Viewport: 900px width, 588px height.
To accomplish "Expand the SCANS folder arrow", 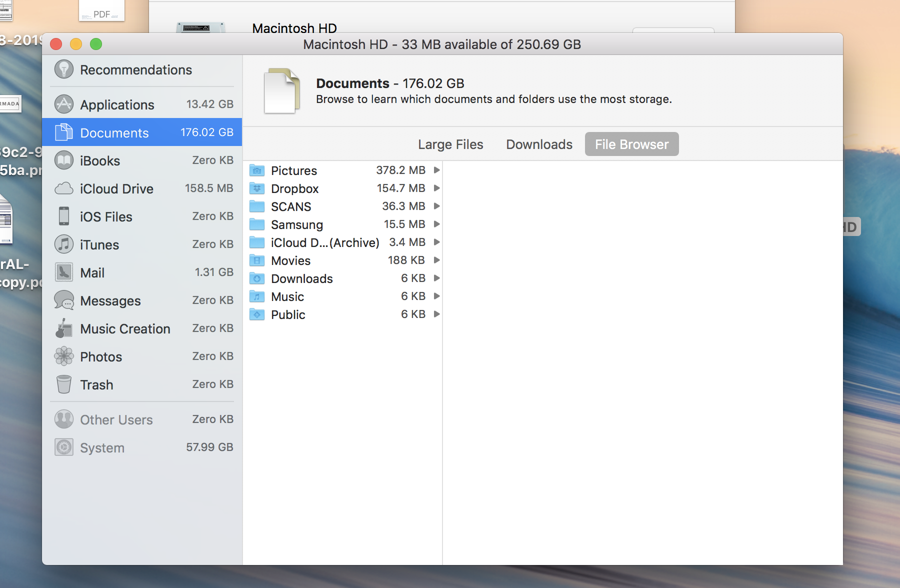I will tap(437, 206).
